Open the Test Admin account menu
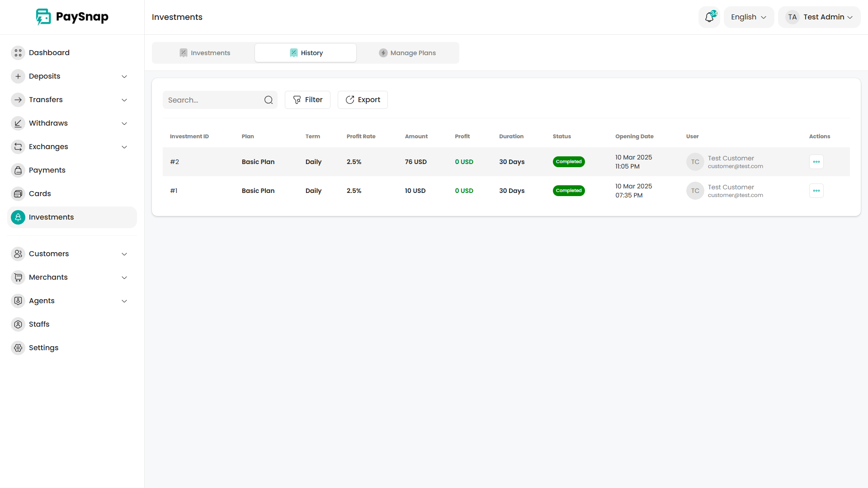 (819, 17)
